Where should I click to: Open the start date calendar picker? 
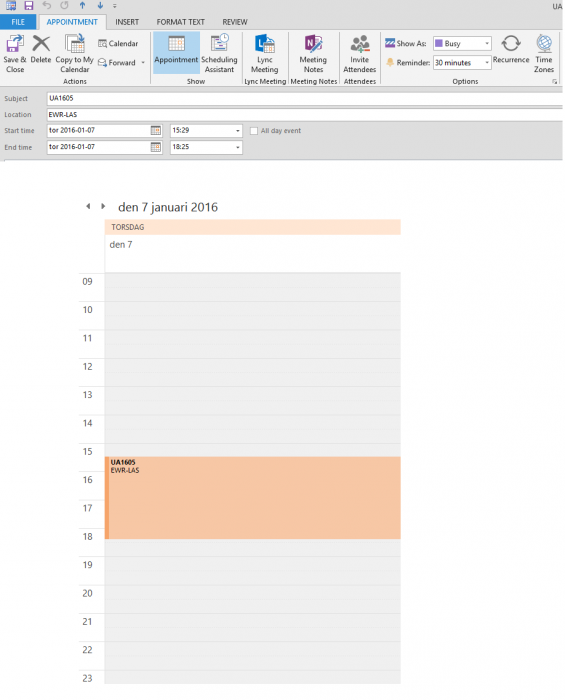[156, 130]
